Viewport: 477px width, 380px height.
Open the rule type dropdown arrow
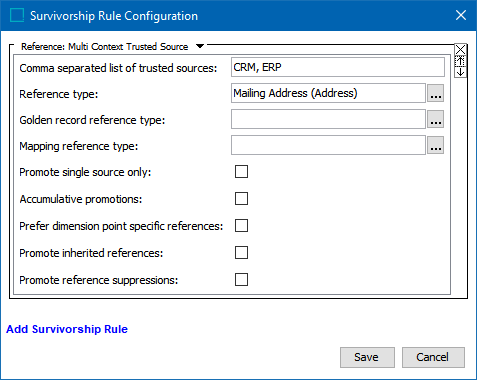[200, 46]
